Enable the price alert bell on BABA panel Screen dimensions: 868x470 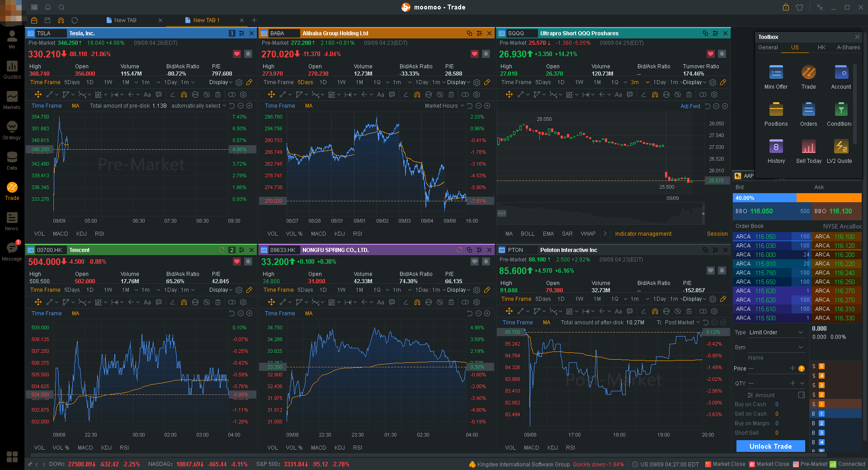coord(486,54)
